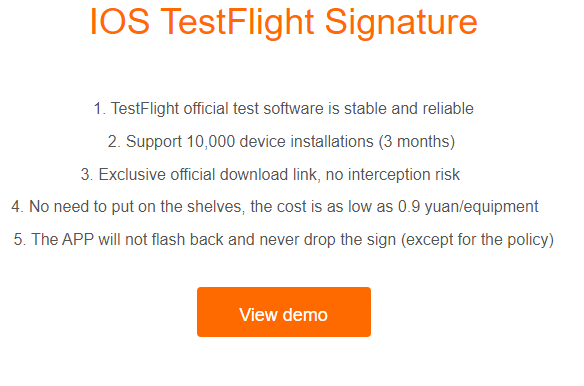584x386 pixels.
Task: Click the word APP in item five
Action: click(78, 239)
